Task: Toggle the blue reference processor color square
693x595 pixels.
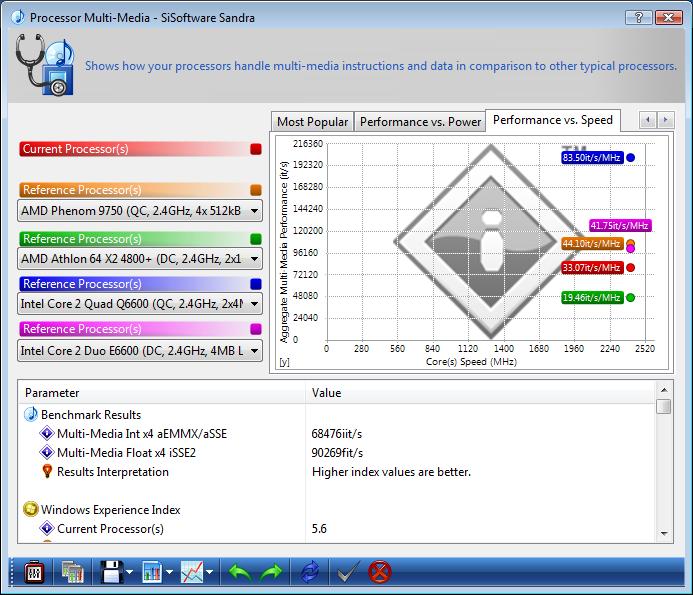Action: pyautogui.click(x=256, y=284)
